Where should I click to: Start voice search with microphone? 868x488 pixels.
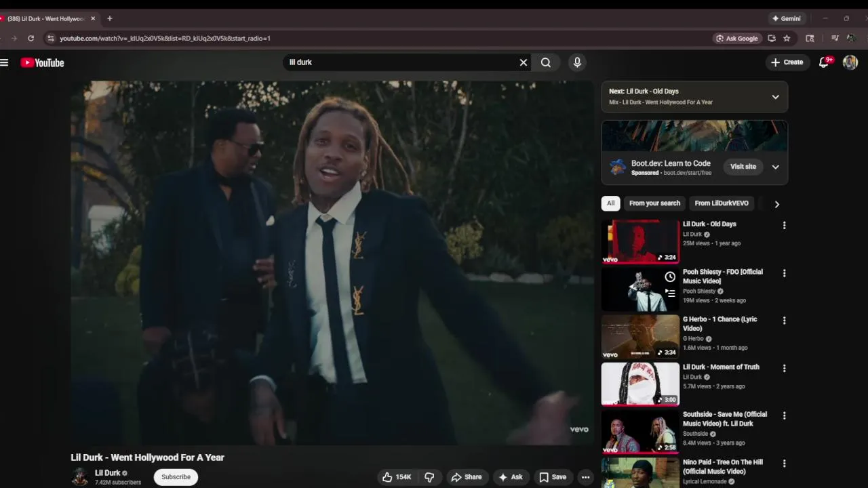tap(577, 62)
